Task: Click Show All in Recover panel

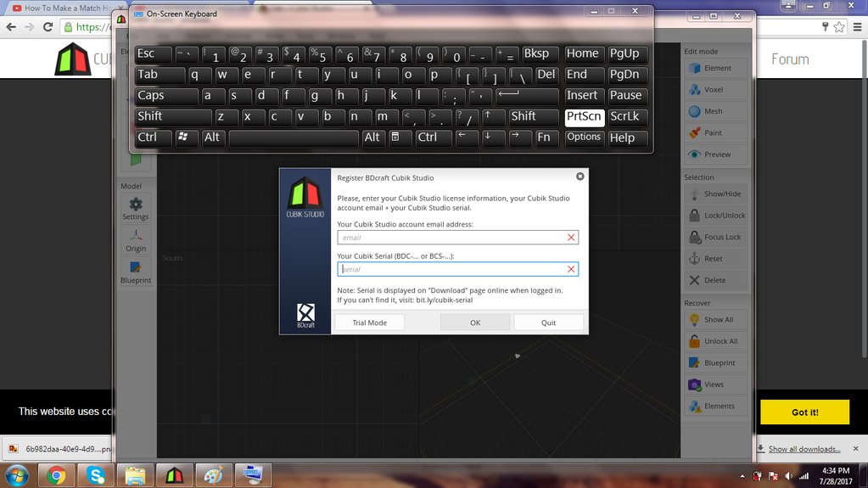Action: [716, 320]
